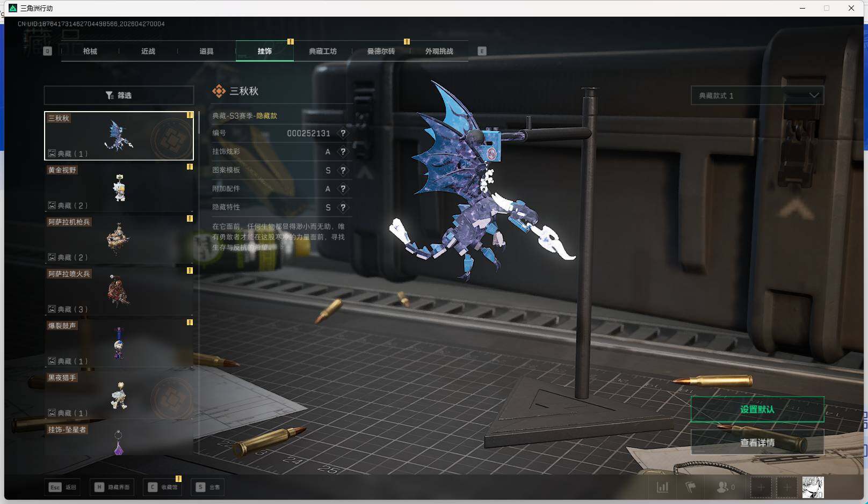This screenshot has height=504, width=868.
Task: Open the 挂饰炫彩 question mark tooltip
Action: (x=343, y=152)
